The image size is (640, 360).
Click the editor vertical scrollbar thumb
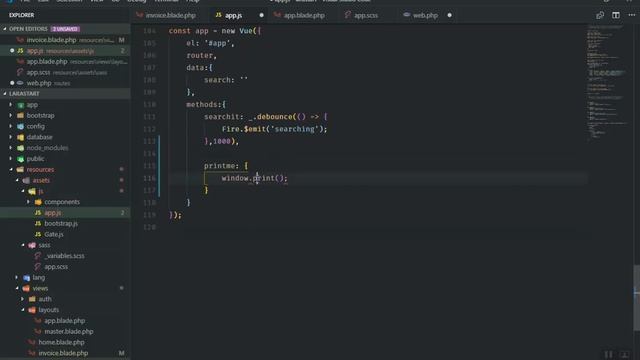coord(636,298)
